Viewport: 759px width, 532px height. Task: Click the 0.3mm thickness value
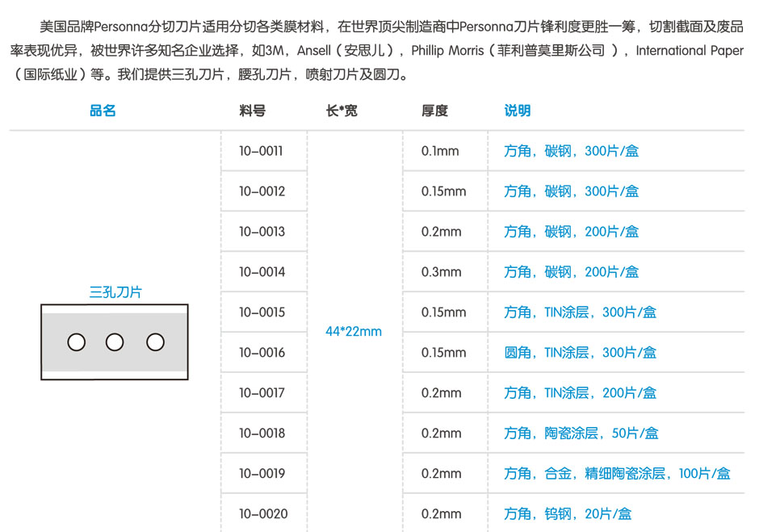441,272
